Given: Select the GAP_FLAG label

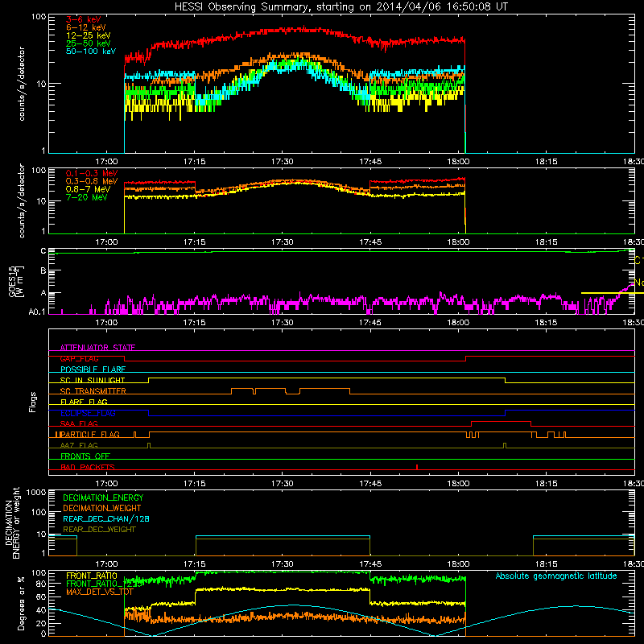Looking at the screenshot, I should pos(79,358).
